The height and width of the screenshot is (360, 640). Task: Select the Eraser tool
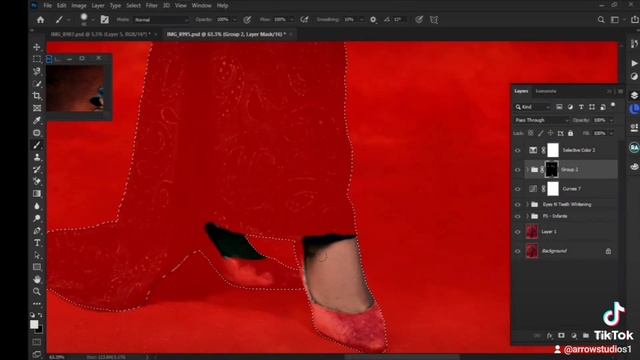point(37,181)
